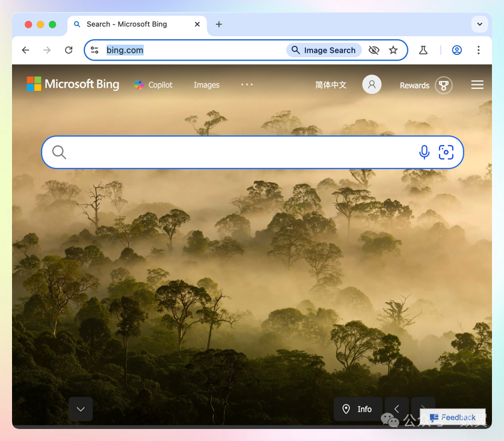Click the Info location button
This screenshot has height=441, width=504.
[x=358, y=409]
